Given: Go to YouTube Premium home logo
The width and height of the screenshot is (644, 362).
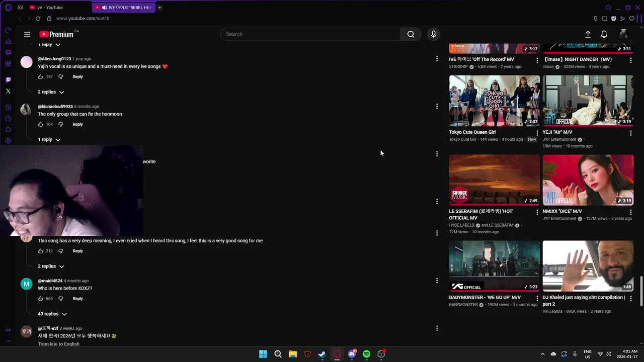Looking at the screenshot, I should 56,34.
